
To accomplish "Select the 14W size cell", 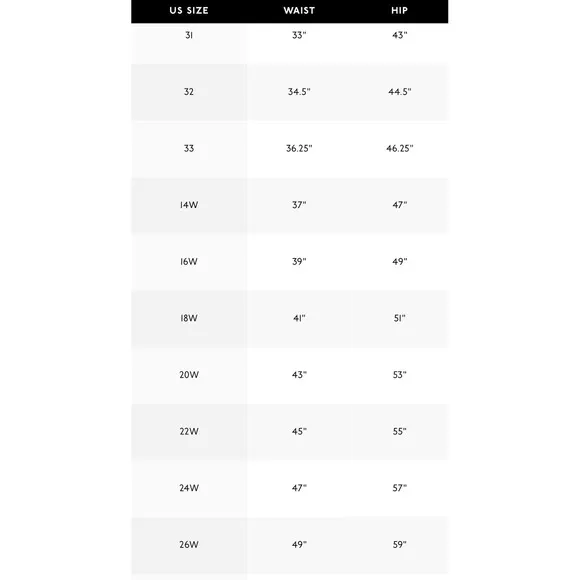I will pos(189,205).
